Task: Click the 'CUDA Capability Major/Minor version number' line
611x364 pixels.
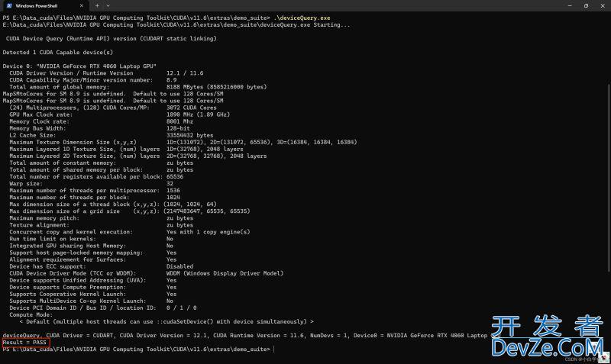Action: point(93,80)
